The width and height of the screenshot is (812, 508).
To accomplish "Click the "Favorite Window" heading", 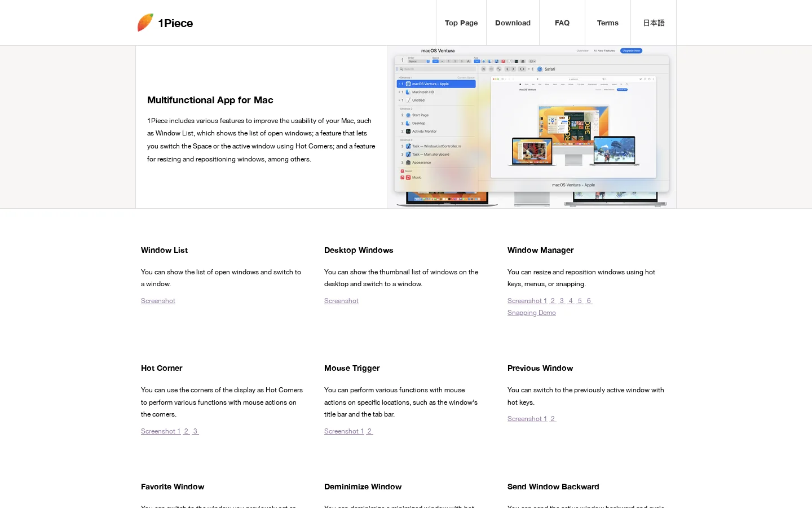I will [173, 487].
